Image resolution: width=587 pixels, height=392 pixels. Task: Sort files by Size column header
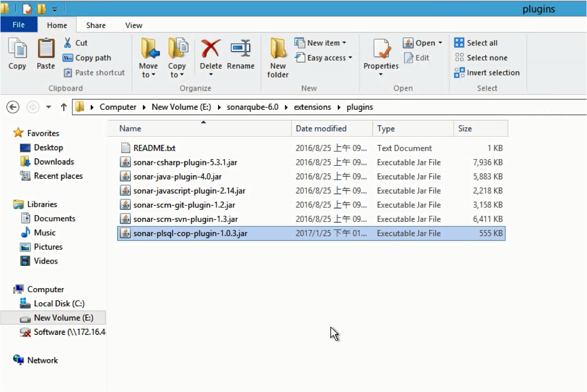[x=481, y=128]
